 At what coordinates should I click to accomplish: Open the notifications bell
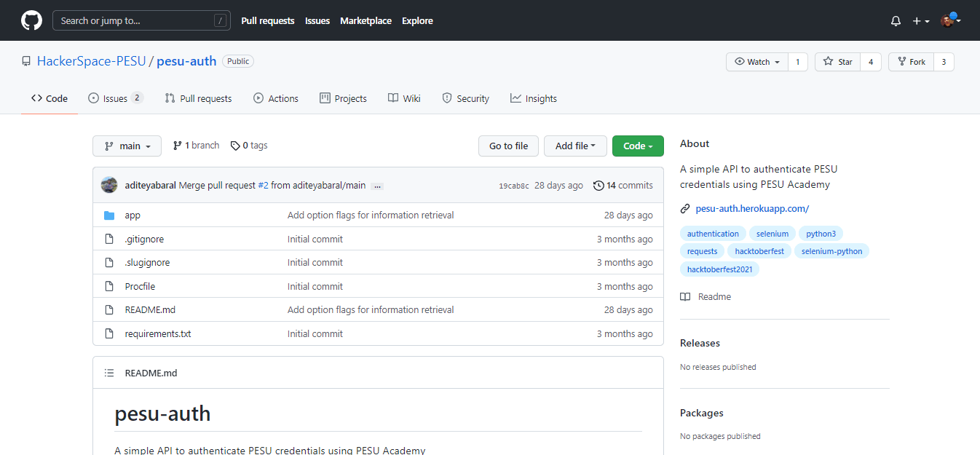coord(896,21)
